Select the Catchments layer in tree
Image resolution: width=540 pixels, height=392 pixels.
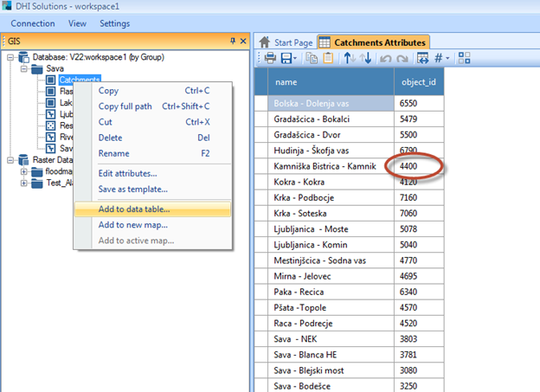click(80, 80)
